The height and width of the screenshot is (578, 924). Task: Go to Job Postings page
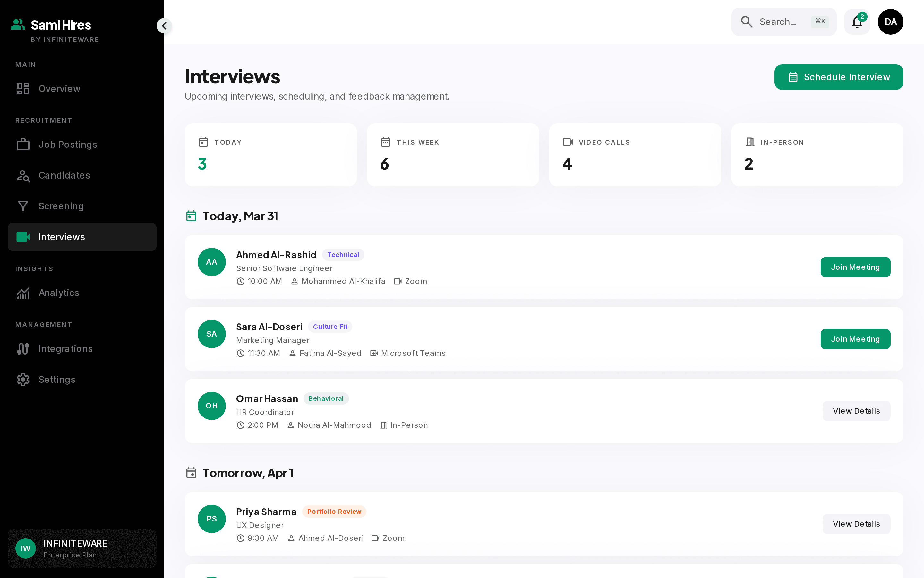tap(82, 144)
